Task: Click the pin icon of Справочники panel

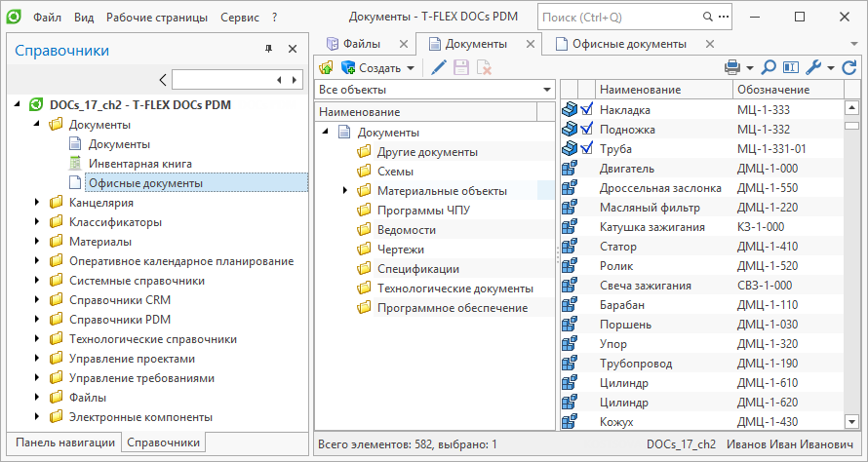Action: point(269,50)
